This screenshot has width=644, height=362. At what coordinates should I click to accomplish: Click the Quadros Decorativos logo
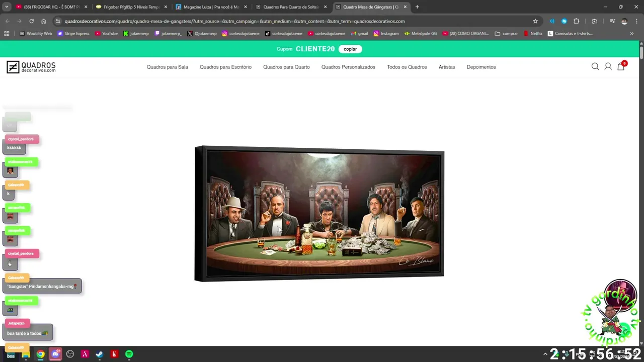(x=31, y=67)
